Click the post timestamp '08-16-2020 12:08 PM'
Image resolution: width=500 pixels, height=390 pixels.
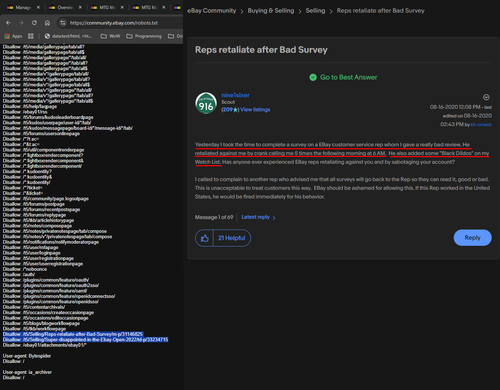[455, 107]
